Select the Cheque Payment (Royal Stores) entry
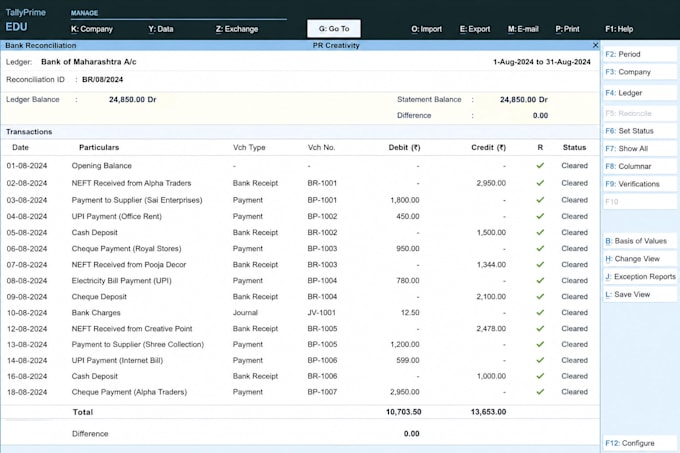 (300, 248)
